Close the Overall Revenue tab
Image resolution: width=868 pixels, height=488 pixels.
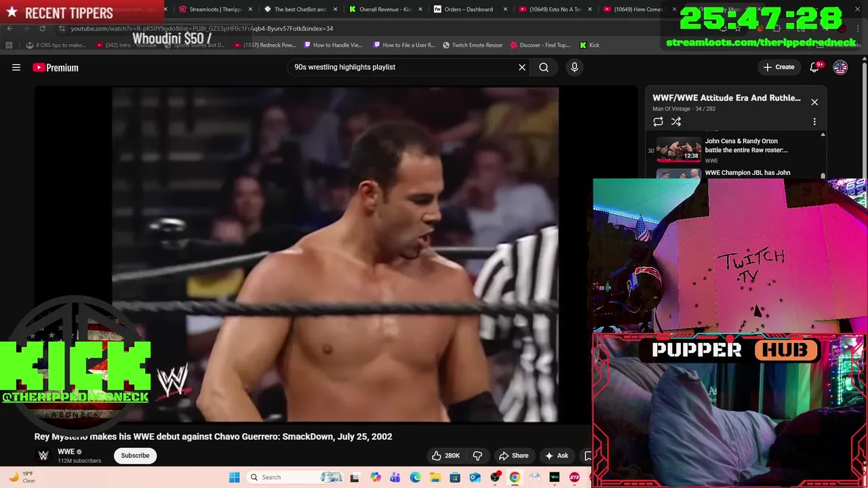click(x=420, y=9)
